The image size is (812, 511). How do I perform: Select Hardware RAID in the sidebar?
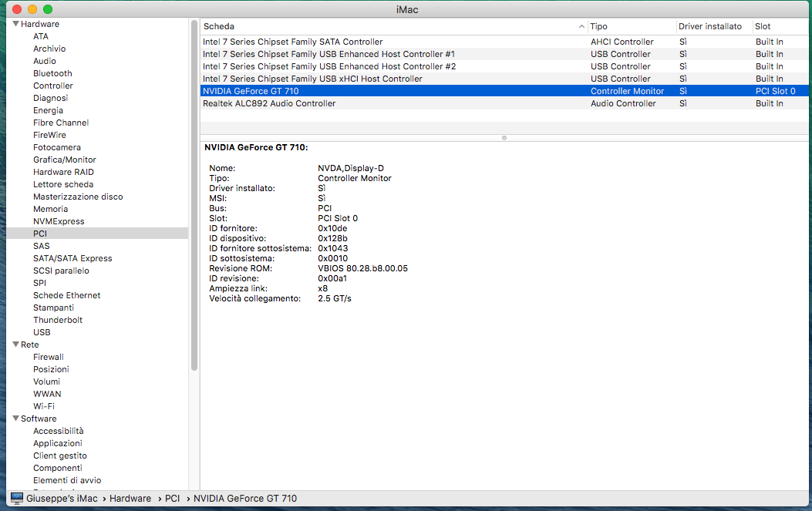pyautogui.click(x=64, y=172)
